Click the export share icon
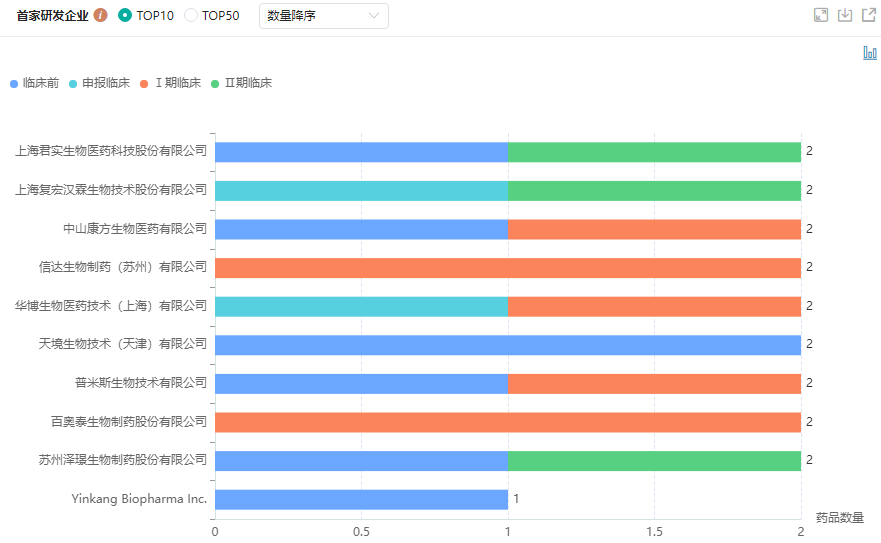881x543 pixels. coord(869,15)
